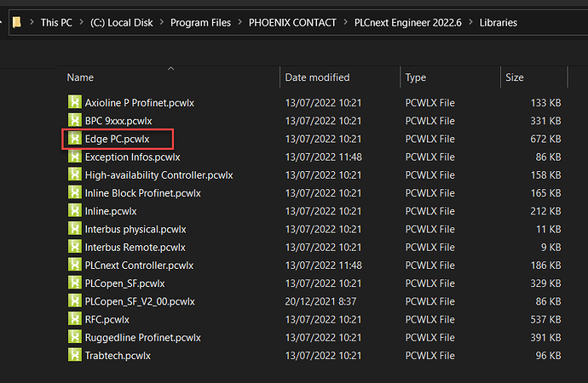The image size is (588, 383).
Task: Select the Edge PC.pcwlx file name
Action: [117, 139]
